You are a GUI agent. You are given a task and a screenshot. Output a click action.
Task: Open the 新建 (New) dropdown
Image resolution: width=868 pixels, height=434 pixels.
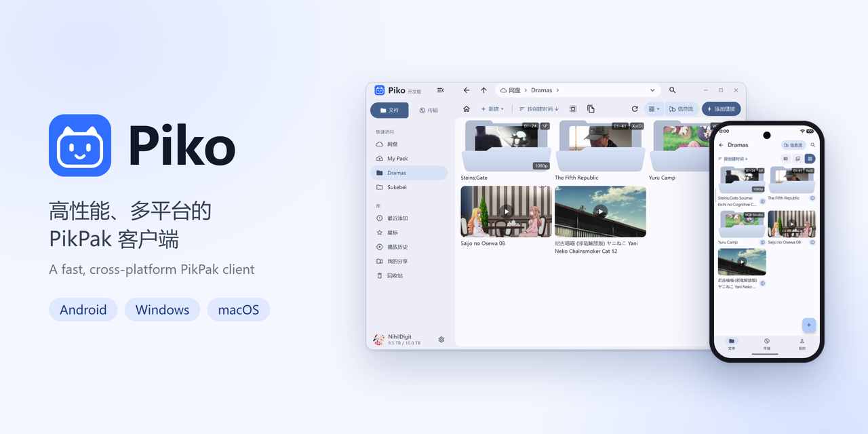tap(492, 108)
